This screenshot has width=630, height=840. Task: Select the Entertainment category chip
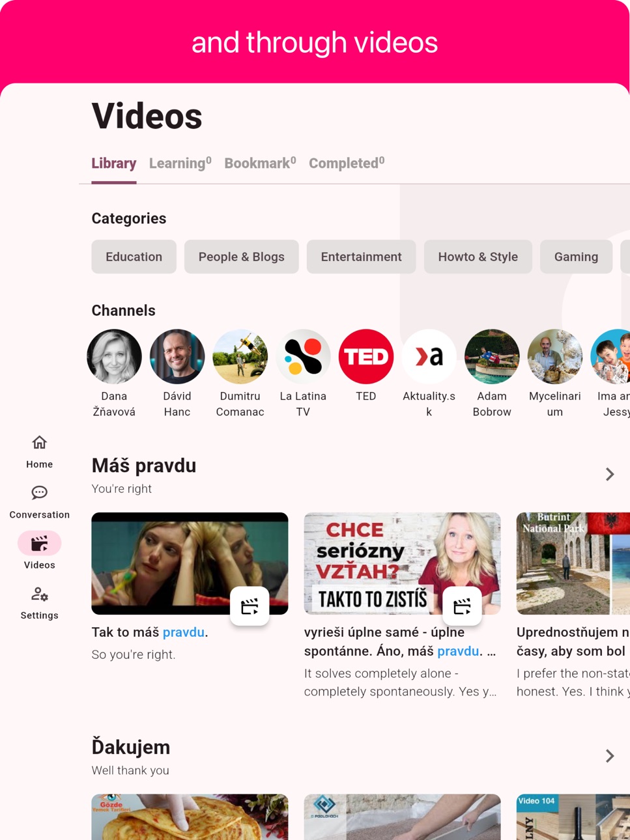[361, 257]
